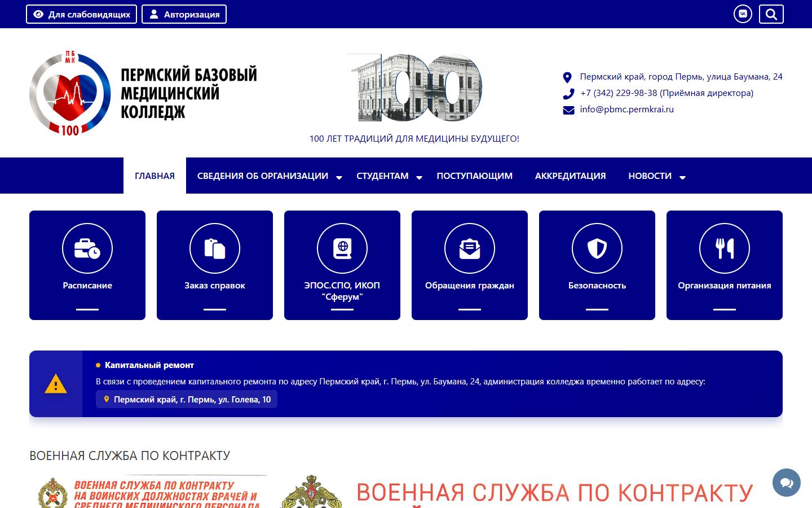The width and height of the screenshot is (812, 508).
Task: Open the Студентам menu item
Action: pyautogui.click(x=382, y=176)
